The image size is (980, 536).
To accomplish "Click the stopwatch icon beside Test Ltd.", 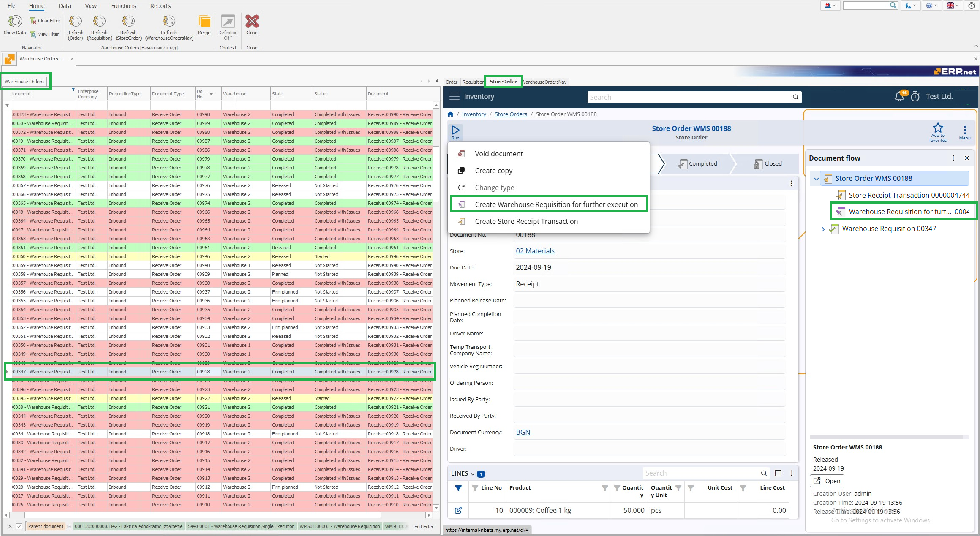I will tap(915, 97).
